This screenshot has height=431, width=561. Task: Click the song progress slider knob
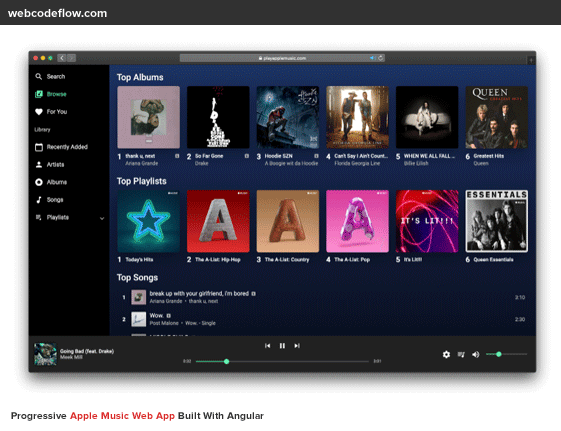[226, 361]
